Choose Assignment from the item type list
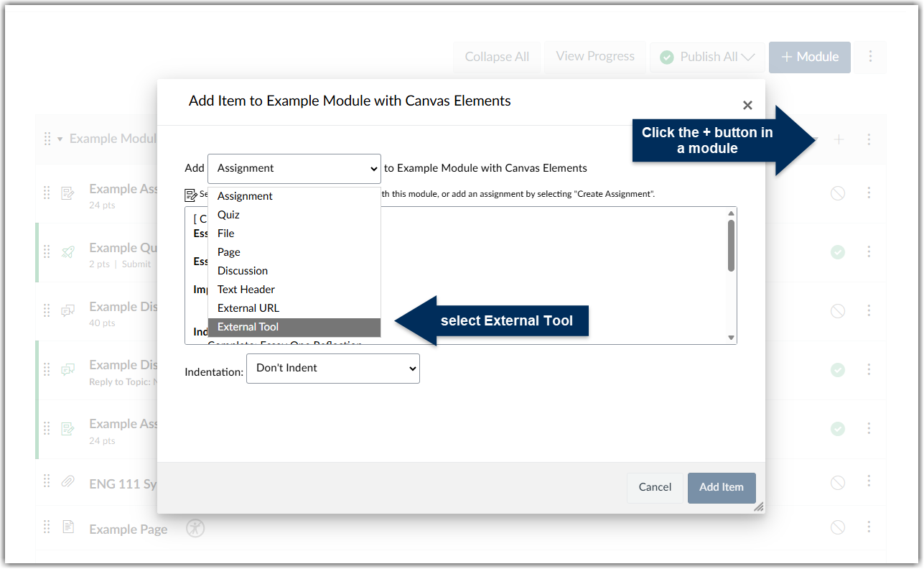The height and width of the screenshot is (569, 924). [x=294, y=196]
